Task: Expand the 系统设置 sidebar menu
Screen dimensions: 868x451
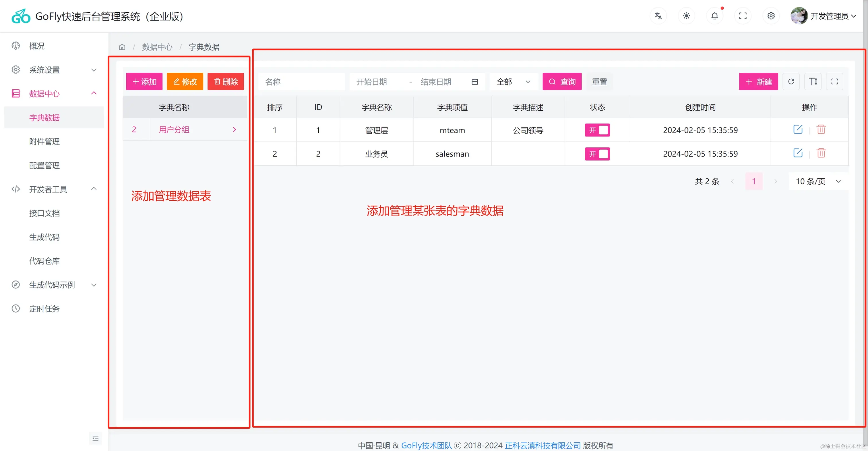Action: [x=54, y=70]
